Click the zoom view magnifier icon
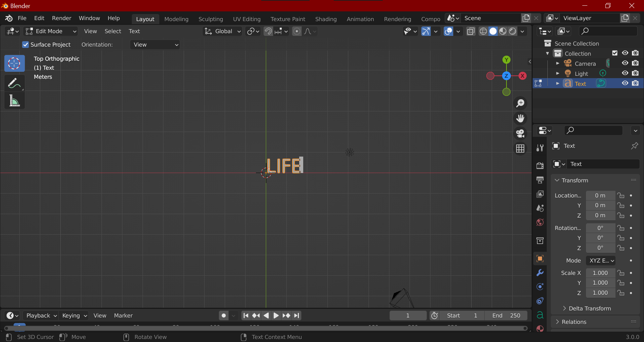 click(520, 103)
